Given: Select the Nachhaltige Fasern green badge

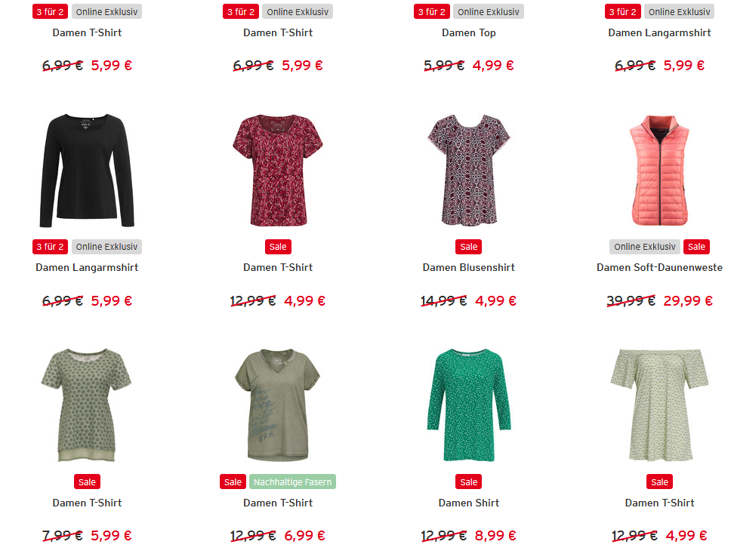Looking at the screenshot, I should (x=293, y=482).
